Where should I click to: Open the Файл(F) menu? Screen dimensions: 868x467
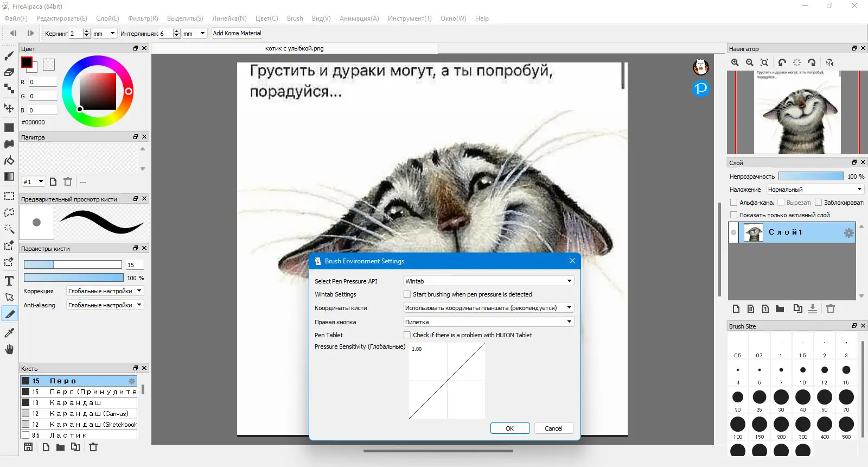pyautogui.click(x=16, y=18)
